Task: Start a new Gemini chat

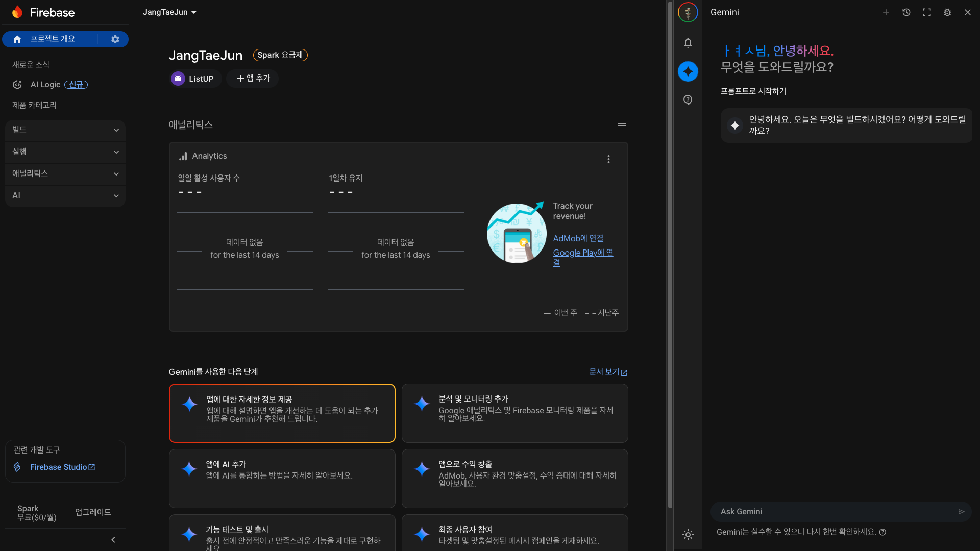Action: tap(886, 12)
